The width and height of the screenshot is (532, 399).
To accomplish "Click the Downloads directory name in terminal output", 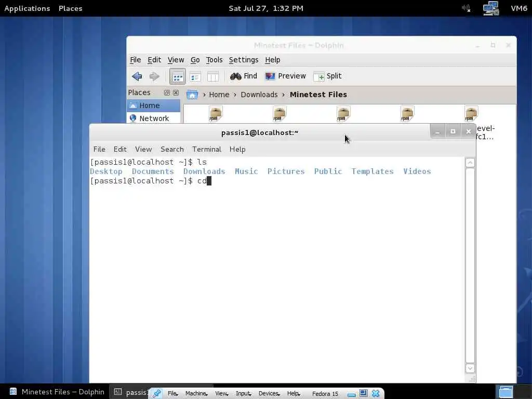I will pyautogui.click(x=204, y=171).
